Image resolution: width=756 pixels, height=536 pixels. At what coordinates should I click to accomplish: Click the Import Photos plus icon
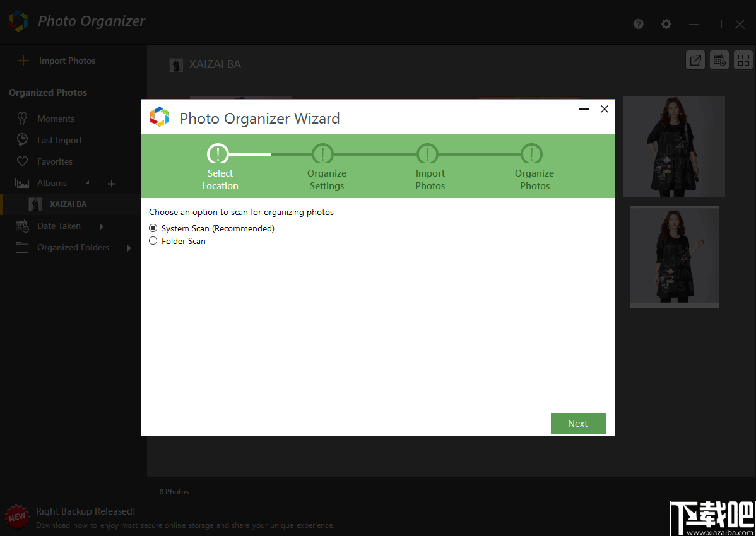(23, 61)
